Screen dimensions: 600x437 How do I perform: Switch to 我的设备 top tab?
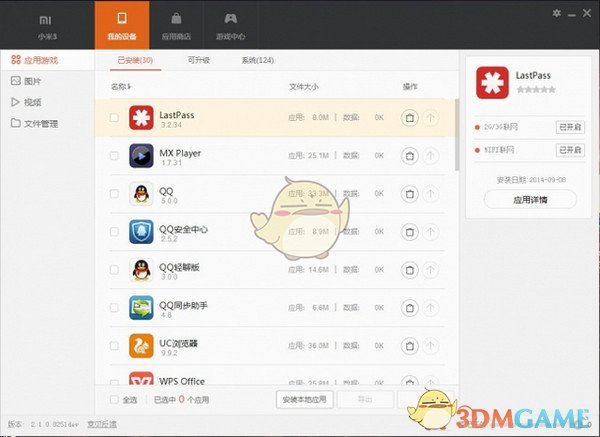122,25
